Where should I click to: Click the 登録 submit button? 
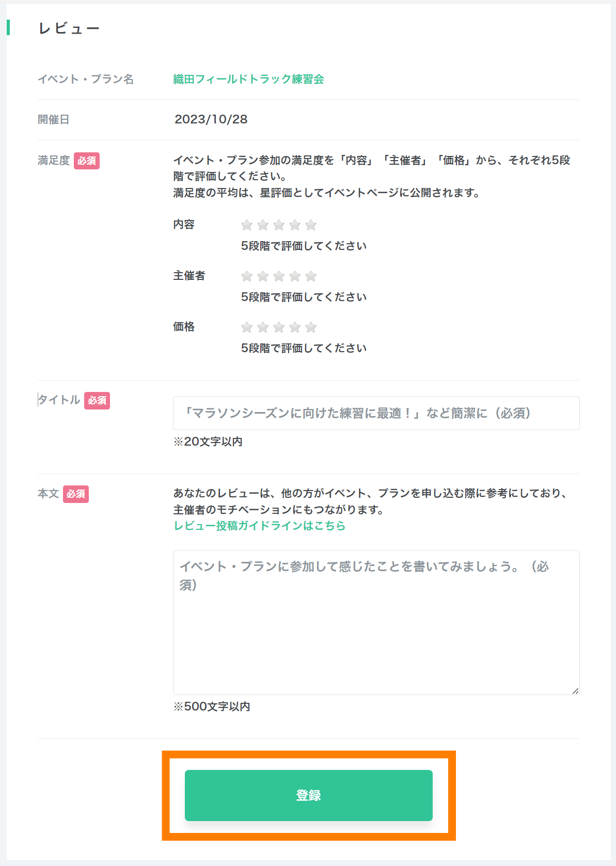(x=308, y=795)
